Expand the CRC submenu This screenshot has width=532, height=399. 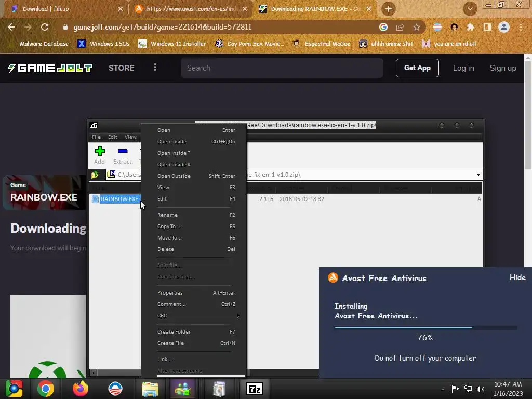[194, 315]
